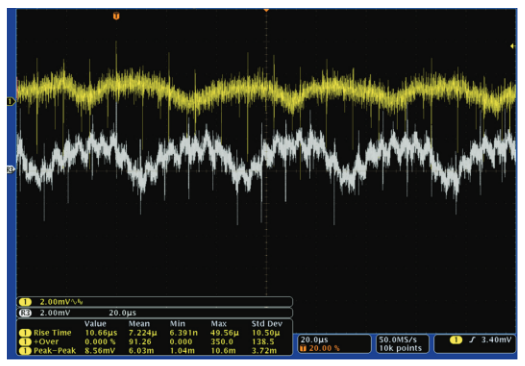Click the 50.0MS/s sample rate readout
The height and width of the screenshot is (366, 525).
(x=397, y=340)
